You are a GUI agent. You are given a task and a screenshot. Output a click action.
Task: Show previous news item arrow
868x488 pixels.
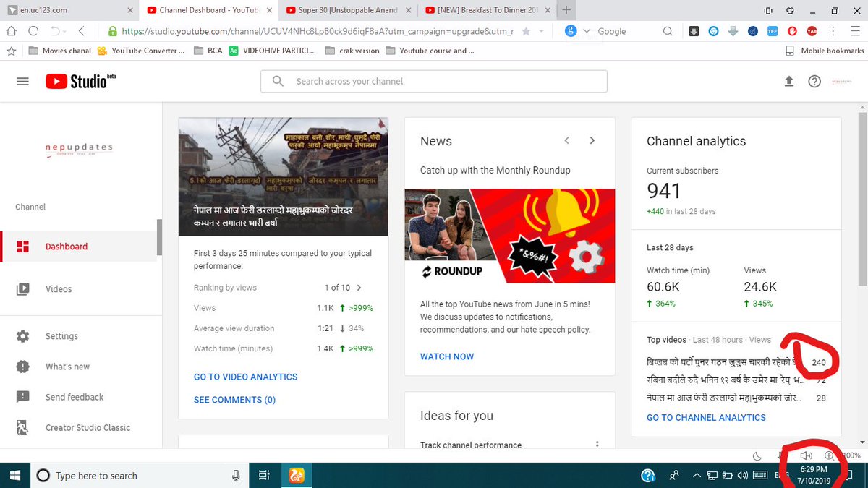coord(567,140)
